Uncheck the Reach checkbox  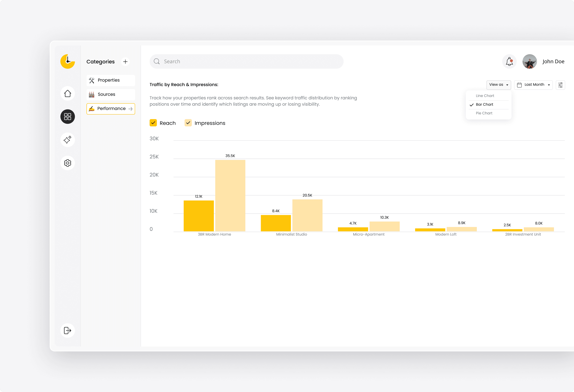click(x=153, y=123)
